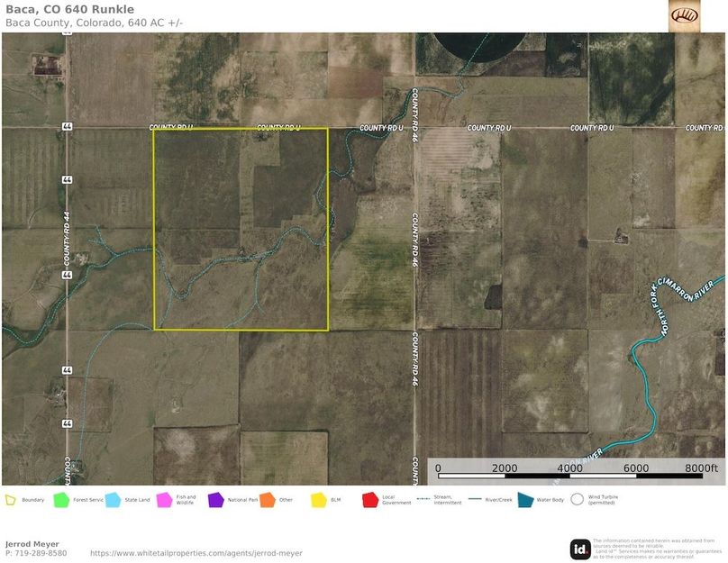
Task: Select the Baca, CO 640 Runkle title
Action: coord(70,8)
